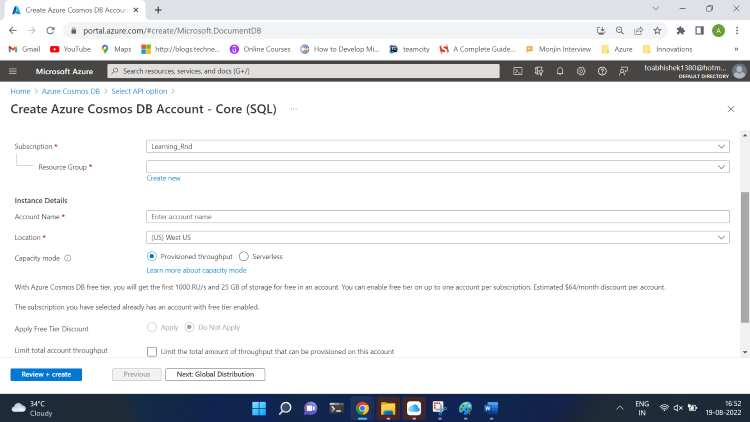
Task: Close the Create Cosmos DB Account blade
Action: (731, 109)
